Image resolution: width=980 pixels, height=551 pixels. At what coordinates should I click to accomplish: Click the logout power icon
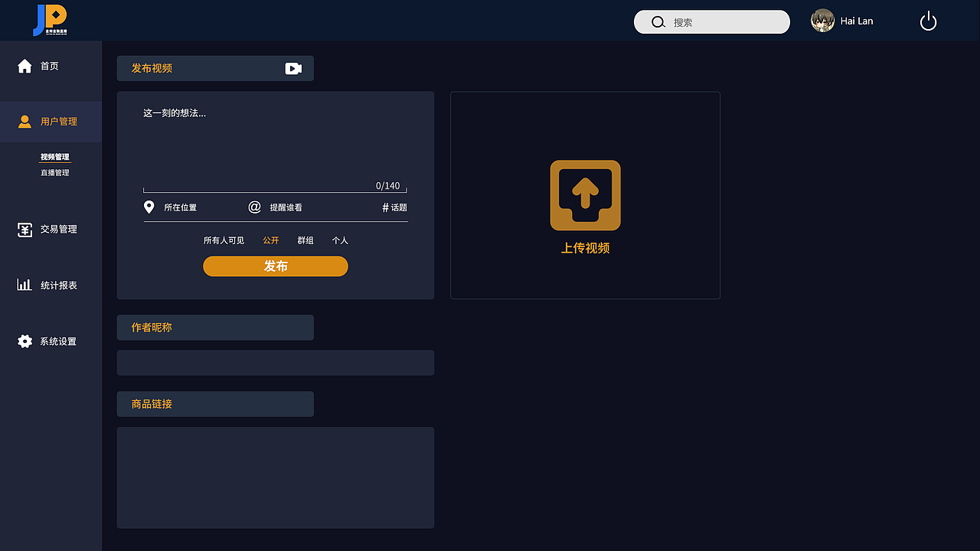928,21
